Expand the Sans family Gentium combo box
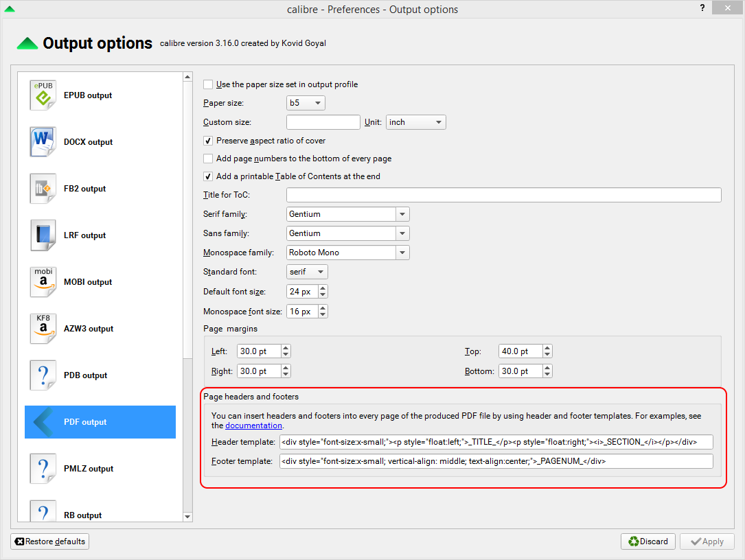The height and width of the screenshot is (560, 745). tap(402, 234)
